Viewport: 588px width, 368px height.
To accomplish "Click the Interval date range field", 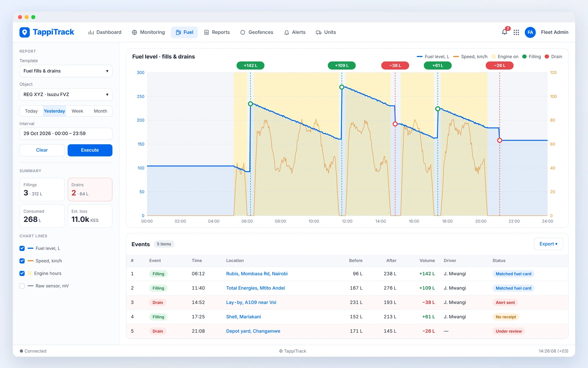I will click(x=66, y=134).
